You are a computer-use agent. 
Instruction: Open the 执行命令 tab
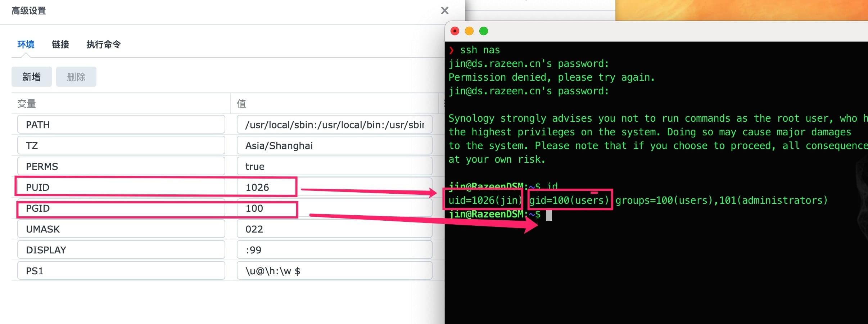[x=104, y=45]
